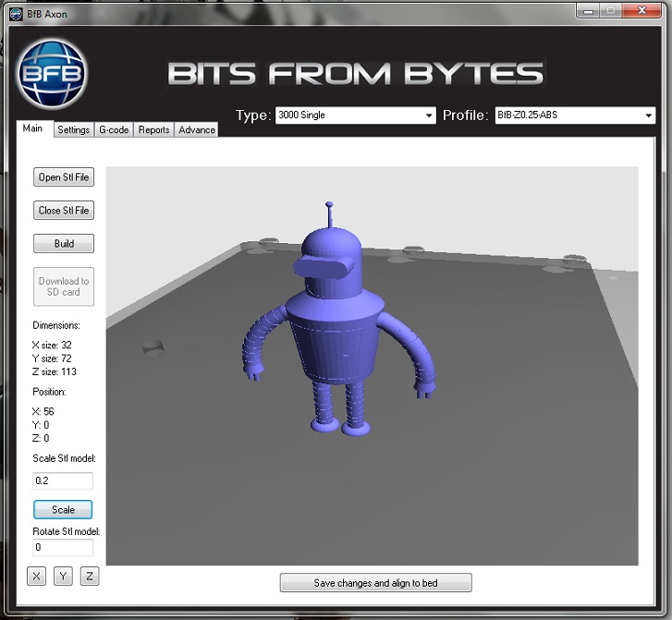
Task: Click the BfB Axon title bar icon
Action: point(15,11)
